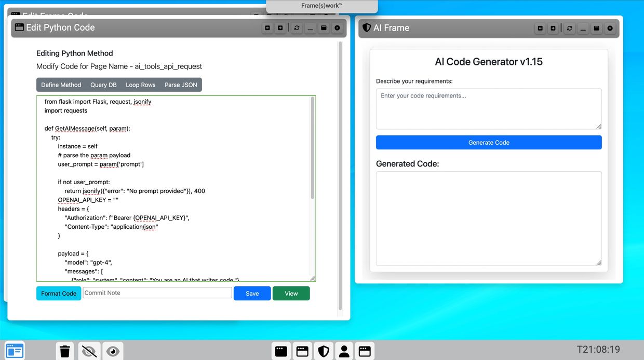Close the AI Frame window
Screen dimensions: 644x360
(x=610, y=28)
